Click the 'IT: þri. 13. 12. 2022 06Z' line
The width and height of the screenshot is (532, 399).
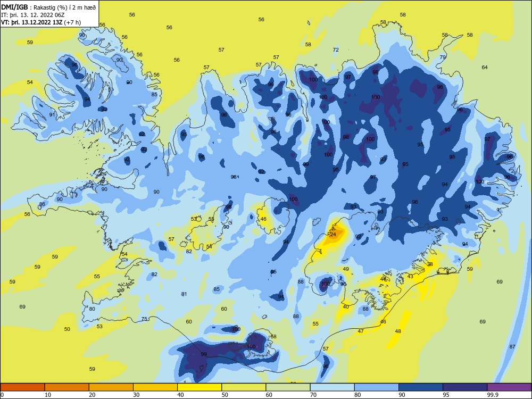pyautogui.click(x=33, y=15)
